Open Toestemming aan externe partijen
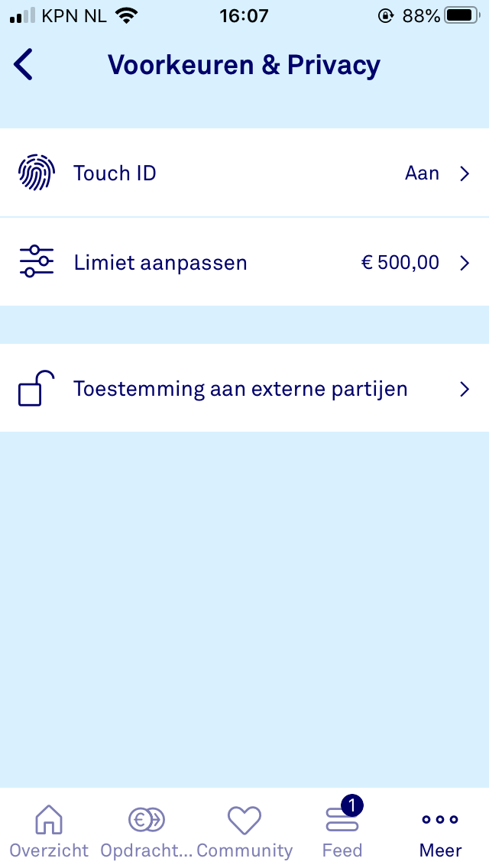This screenshot has height=868, width=489. pyautogui.click(x=244, y=388)
